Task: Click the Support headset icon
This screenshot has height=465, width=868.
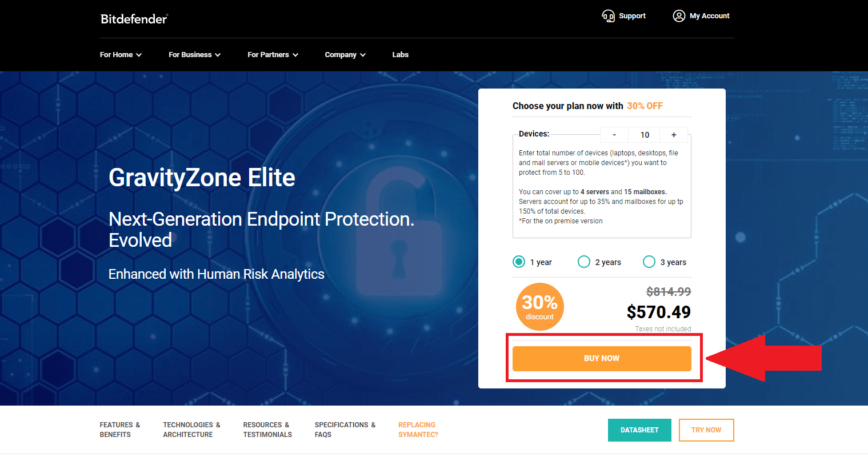Action: [x=608, y=16]
